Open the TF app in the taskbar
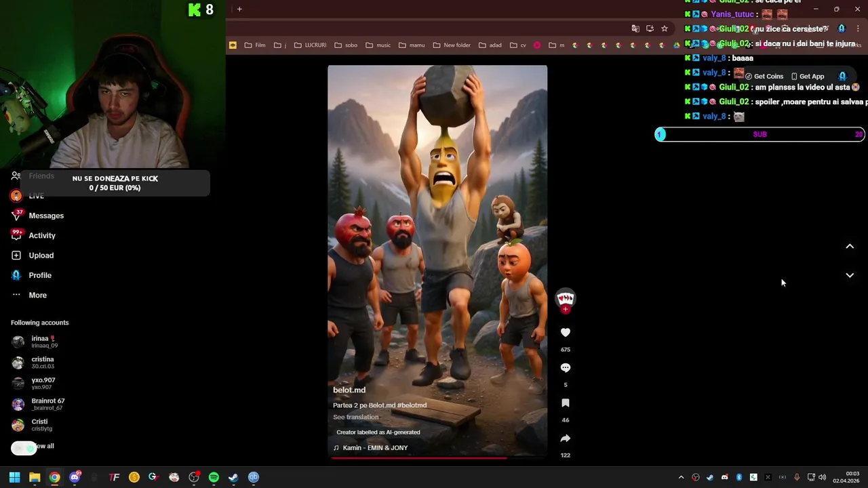Viewport: 868px width, 488px height. point(114,477)
